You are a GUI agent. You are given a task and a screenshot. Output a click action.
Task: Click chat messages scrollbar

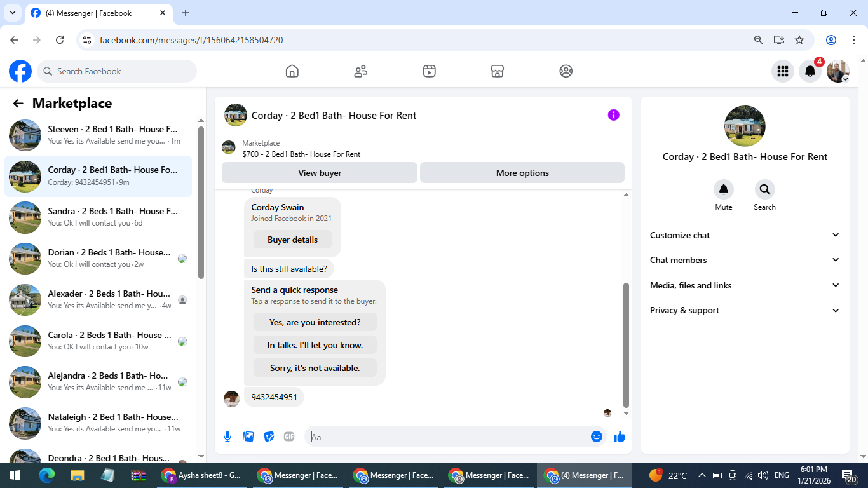coord(626,345)
